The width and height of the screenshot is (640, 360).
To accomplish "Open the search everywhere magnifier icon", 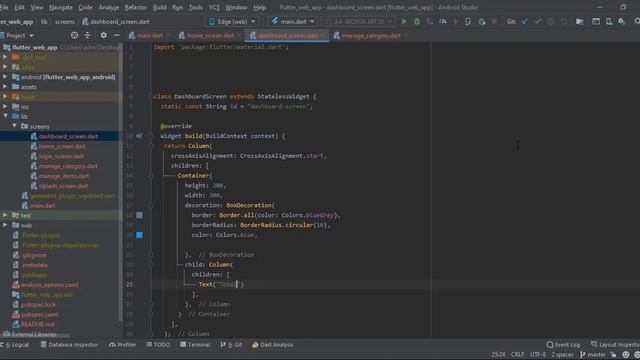I will (637, 21).
